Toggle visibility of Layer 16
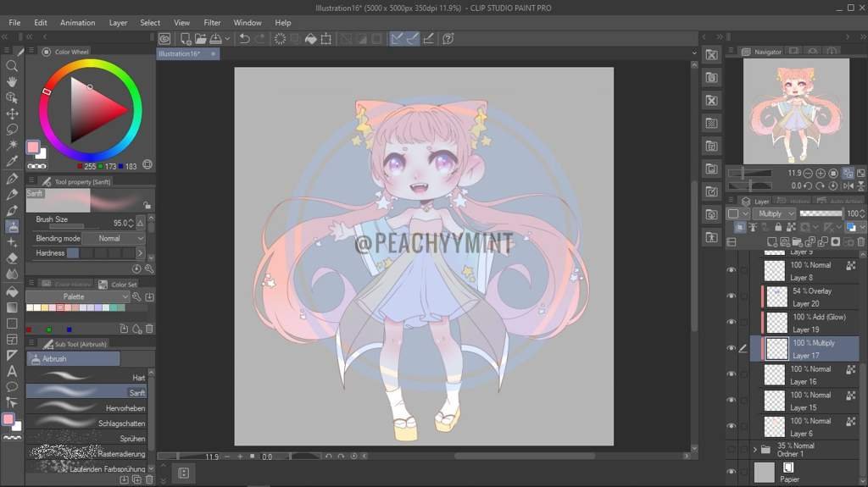Screen dimensions: 868x487 point(732,374)
